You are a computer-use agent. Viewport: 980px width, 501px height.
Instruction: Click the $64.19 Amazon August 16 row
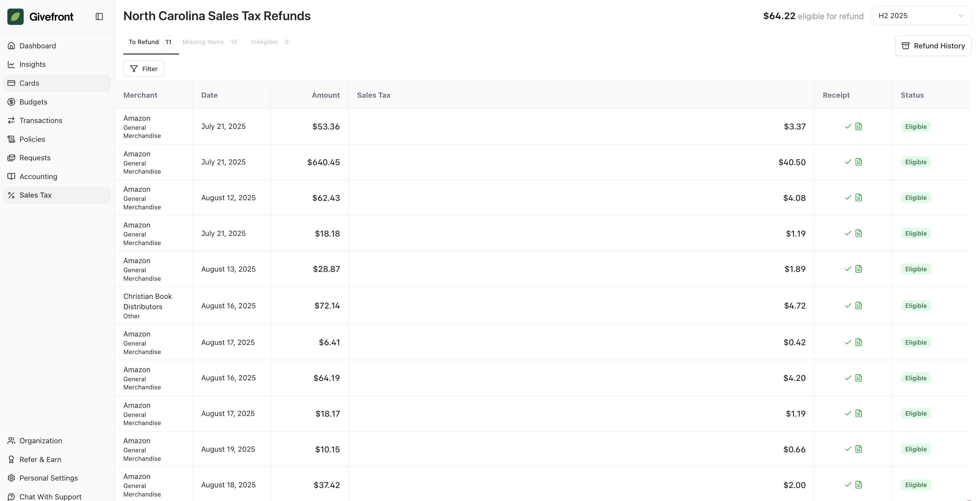point(457,378)
